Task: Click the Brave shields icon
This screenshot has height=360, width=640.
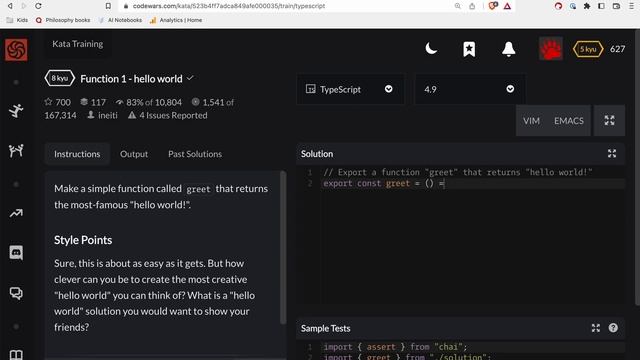Action: point(493,6)
